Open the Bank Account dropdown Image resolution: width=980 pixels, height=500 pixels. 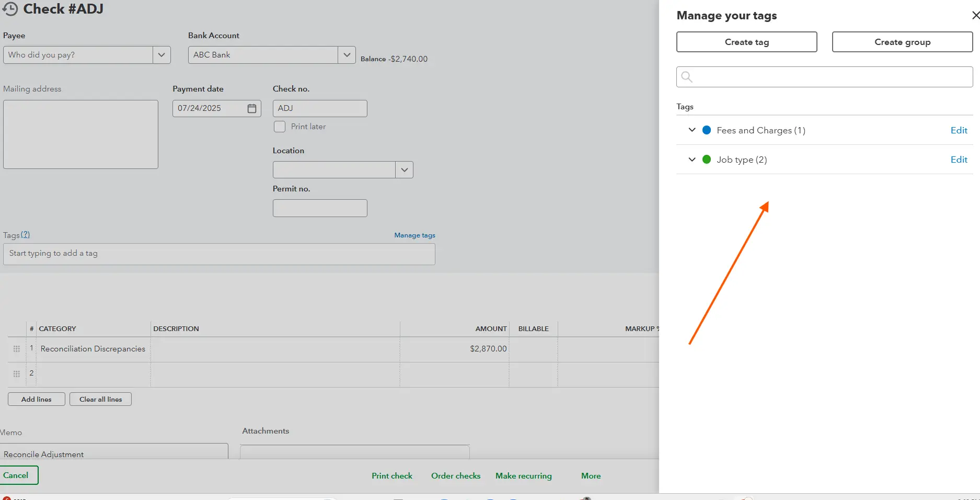(347, 55)
